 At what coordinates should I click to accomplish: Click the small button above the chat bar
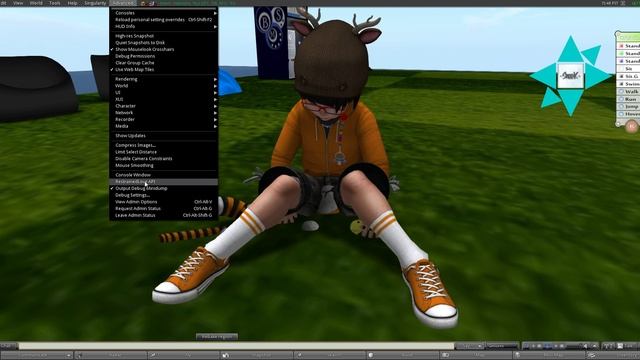click(x=217, y=337)
